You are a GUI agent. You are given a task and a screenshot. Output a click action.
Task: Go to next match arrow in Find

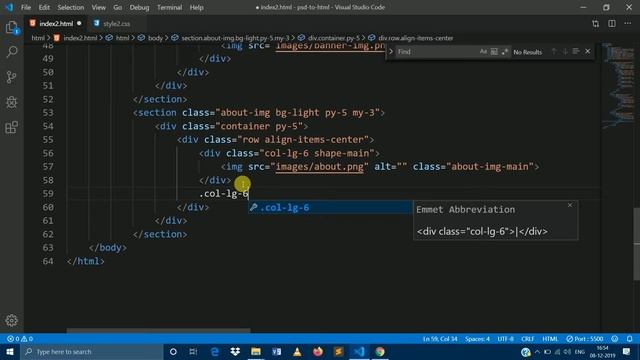(x=565, y=51)
